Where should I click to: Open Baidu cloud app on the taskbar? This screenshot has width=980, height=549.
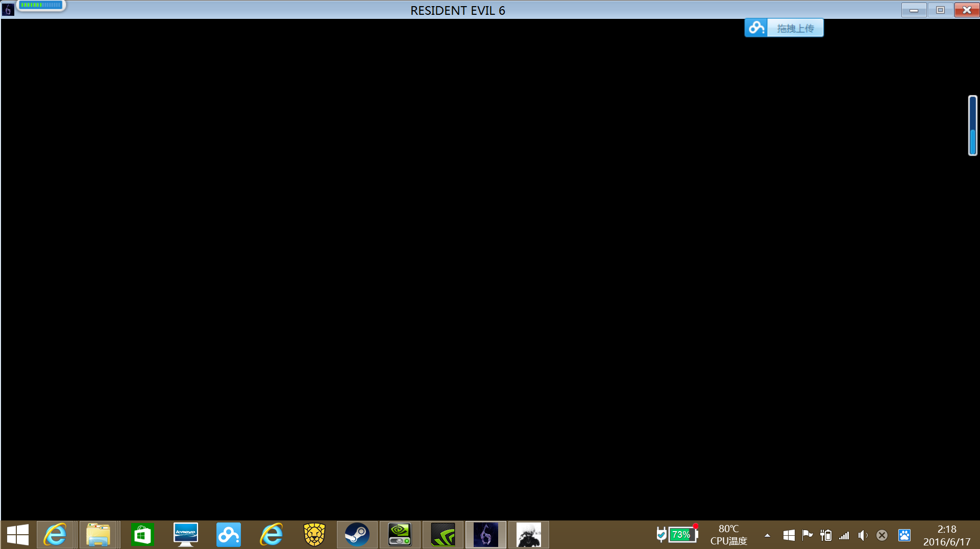click(228, 535)
